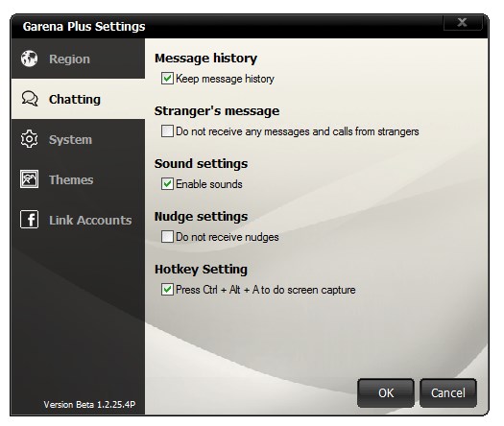This screenshot has width=504, height=426.
Task: Open the Region settings tab
Action: [x=69, y=59]
